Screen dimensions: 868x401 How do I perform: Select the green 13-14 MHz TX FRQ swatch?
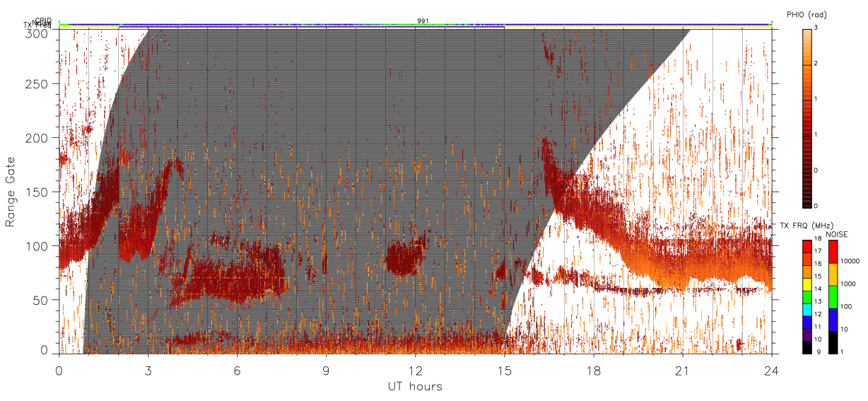807,297
